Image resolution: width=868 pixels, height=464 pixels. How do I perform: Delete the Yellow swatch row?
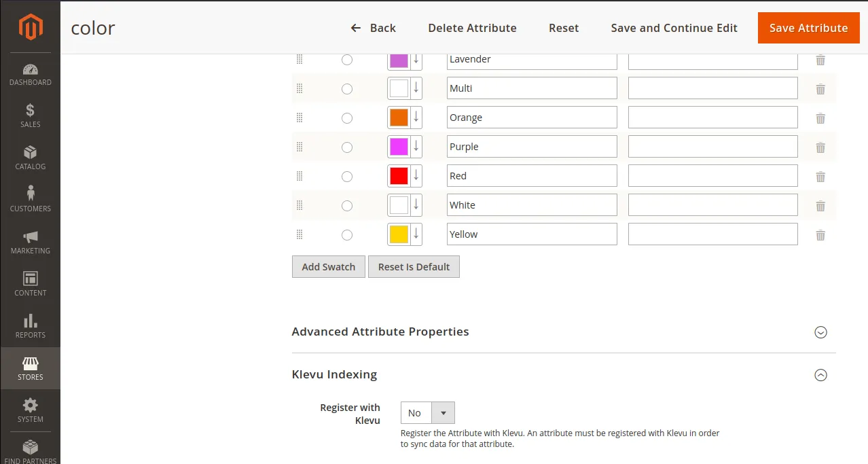820,235
